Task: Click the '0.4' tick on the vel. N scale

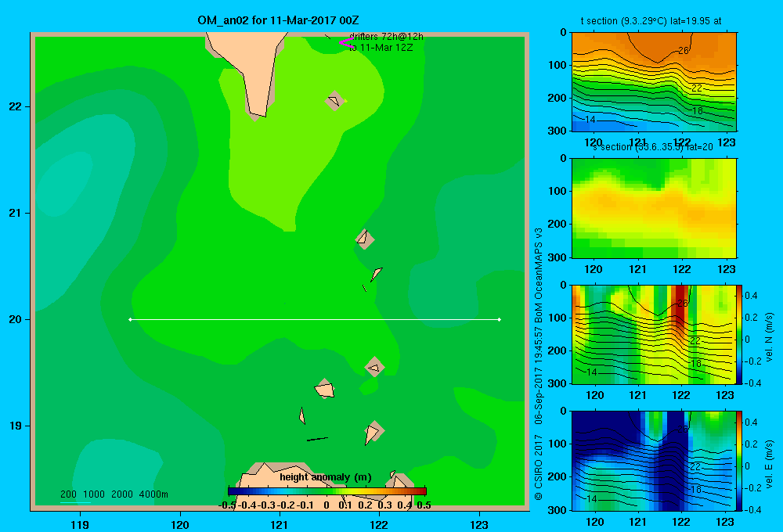Action: [x=751, y=296]
